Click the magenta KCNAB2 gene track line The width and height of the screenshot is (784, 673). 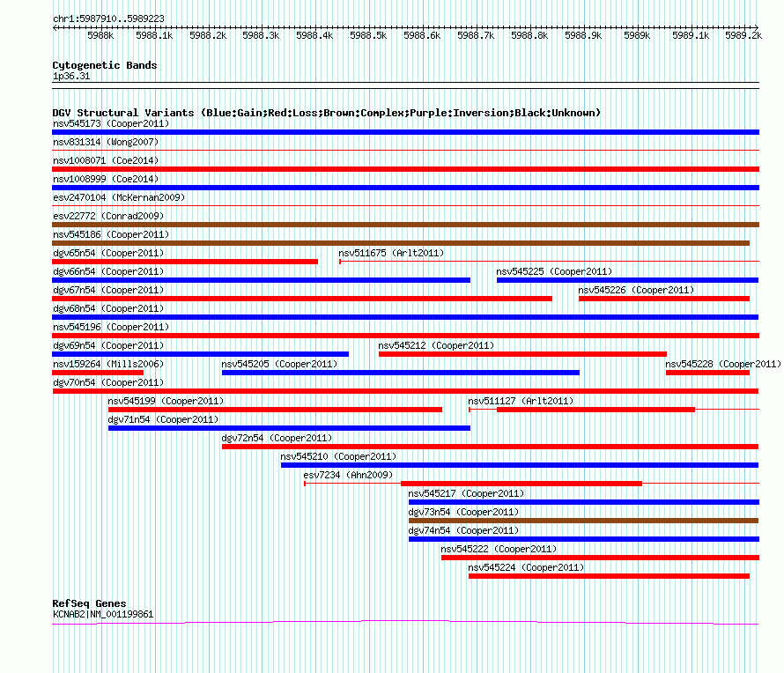coord(405,623)
